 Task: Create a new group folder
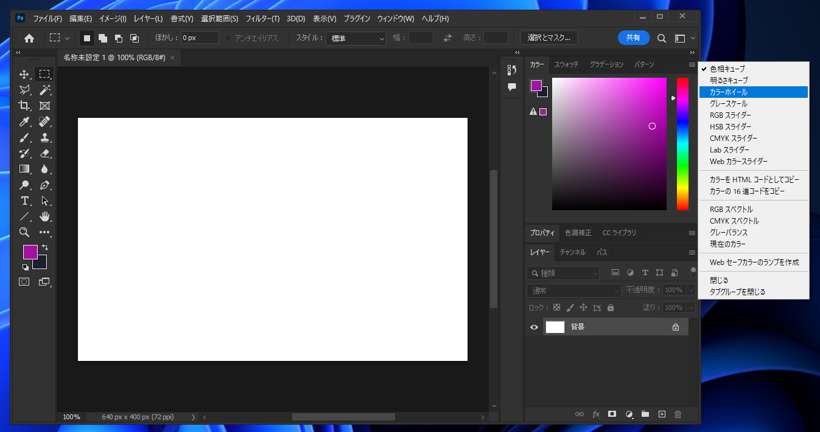645,414
